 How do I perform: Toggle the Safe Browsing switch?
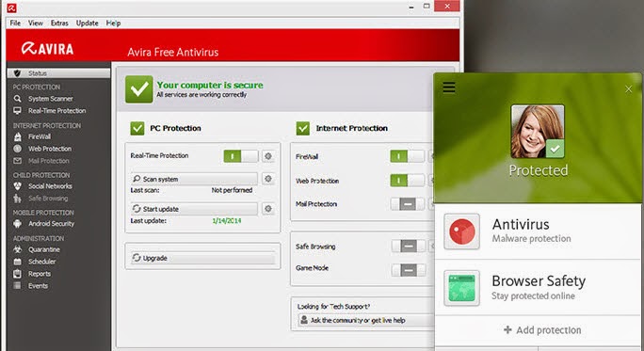click(x=409, y=247)
